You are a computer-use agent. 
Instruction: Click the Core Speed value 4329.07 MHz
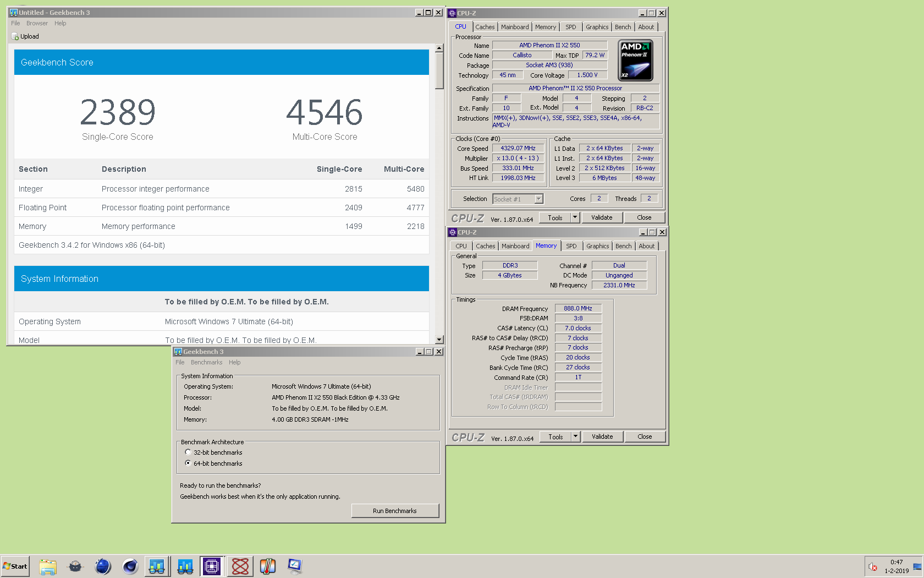[x=518, y=148]
